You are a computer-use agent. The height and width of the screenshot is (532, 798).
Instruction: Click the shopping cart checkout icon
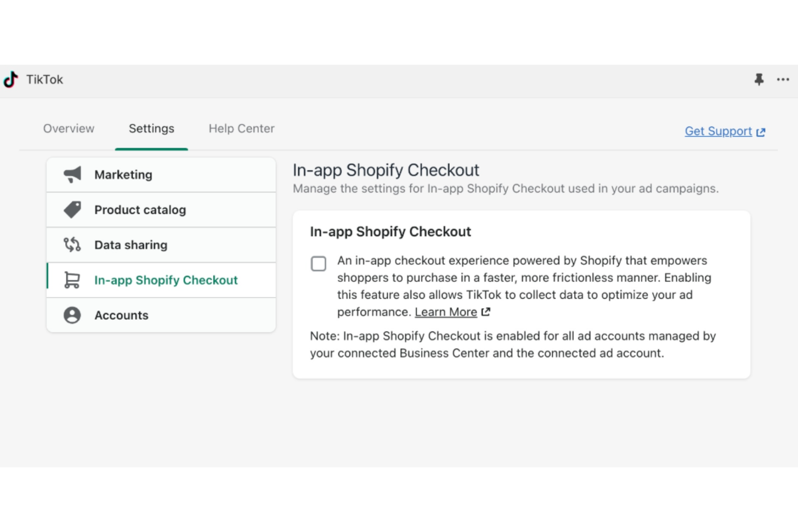(x=72, y=280)
